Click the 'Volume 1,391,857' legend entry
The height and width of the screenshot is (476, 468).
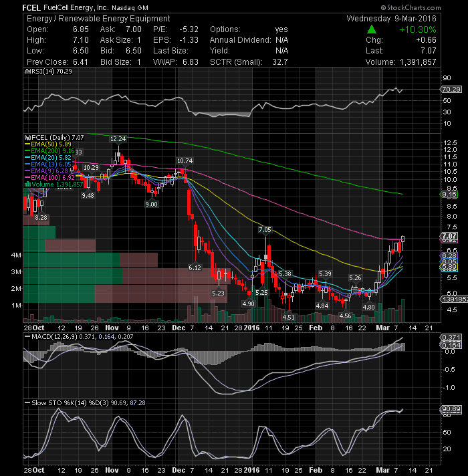tap(53, 185)
